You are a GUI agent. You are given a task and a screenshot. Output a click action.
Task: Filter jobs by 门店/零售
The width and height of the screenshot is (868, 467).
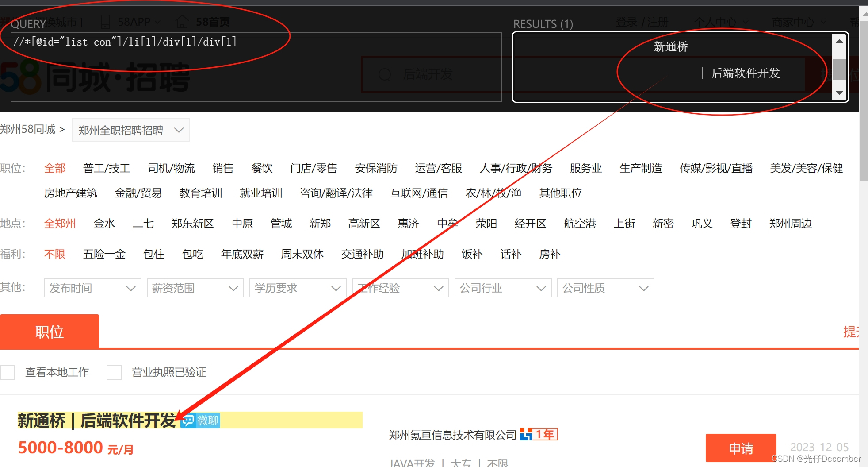314,168
